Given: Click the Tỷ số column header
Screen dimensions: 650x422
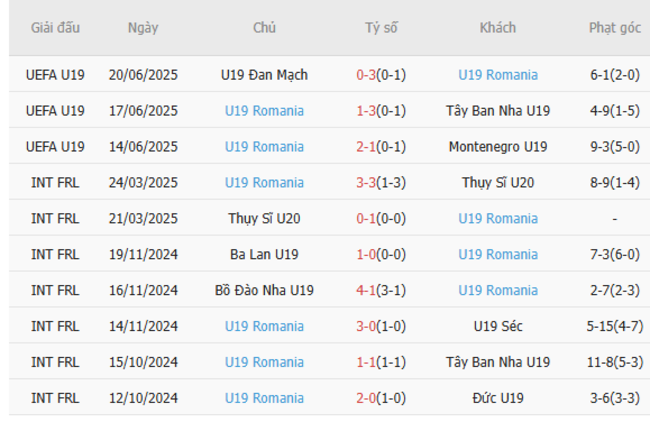Looking at the screenshot, I should coord(381,28).
